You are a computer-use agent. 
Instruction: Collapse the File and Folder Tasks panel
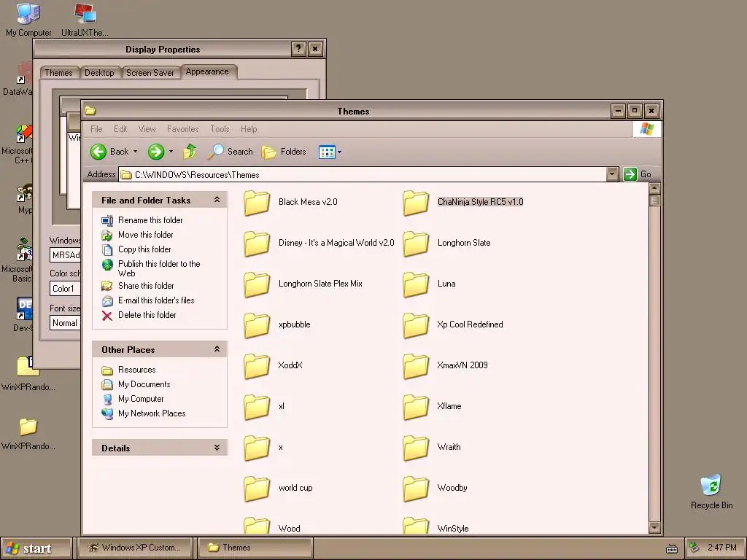click(217, 200)
